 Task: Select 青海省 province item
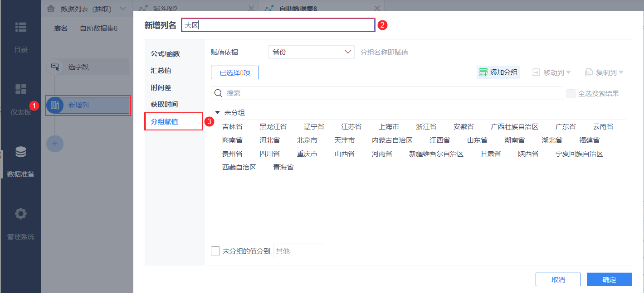pyautogui.click(x=283, y=168)
